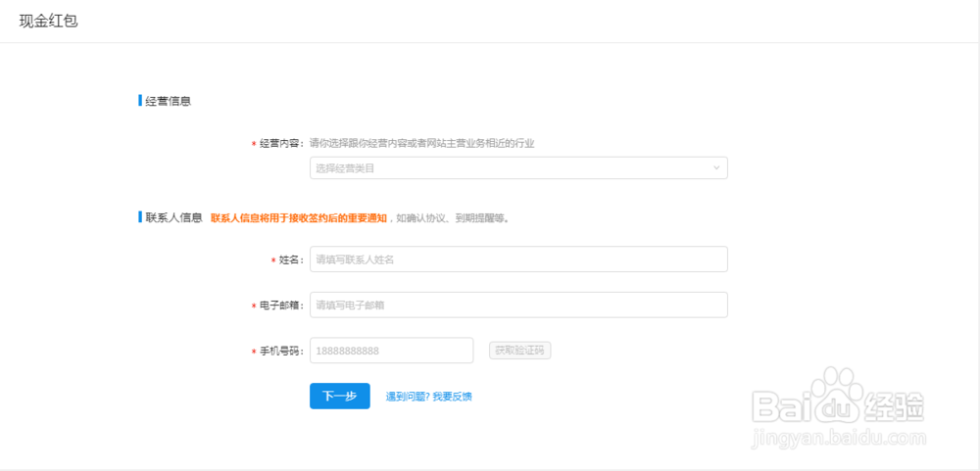Click the orange 联系人信息将用于接收签约后的重要通知 notice
The image size is (980, 471).
coord(299,218)
